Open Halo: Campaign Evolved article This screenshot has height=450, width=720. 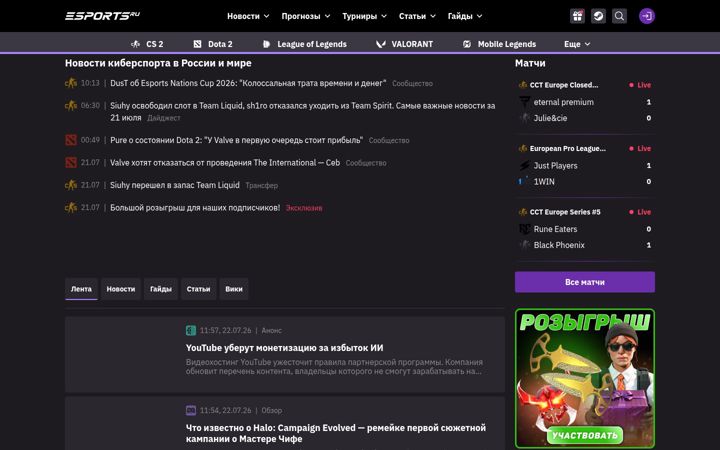pyautogui.click(x=336, y=433)
